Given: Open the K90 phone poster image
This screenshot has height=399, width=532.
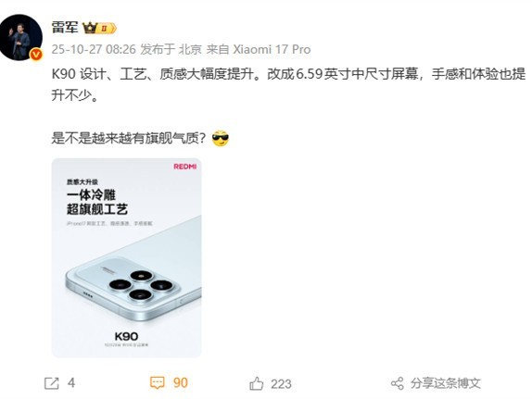Looking at the screenshot, I should click(x=127, y=257).
